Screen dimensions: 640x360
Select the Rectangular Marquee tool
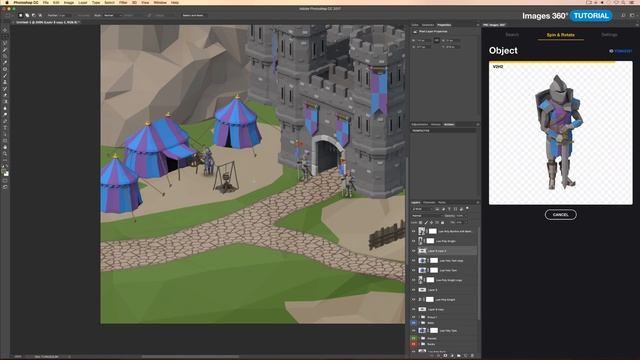(x=5, y=37)
